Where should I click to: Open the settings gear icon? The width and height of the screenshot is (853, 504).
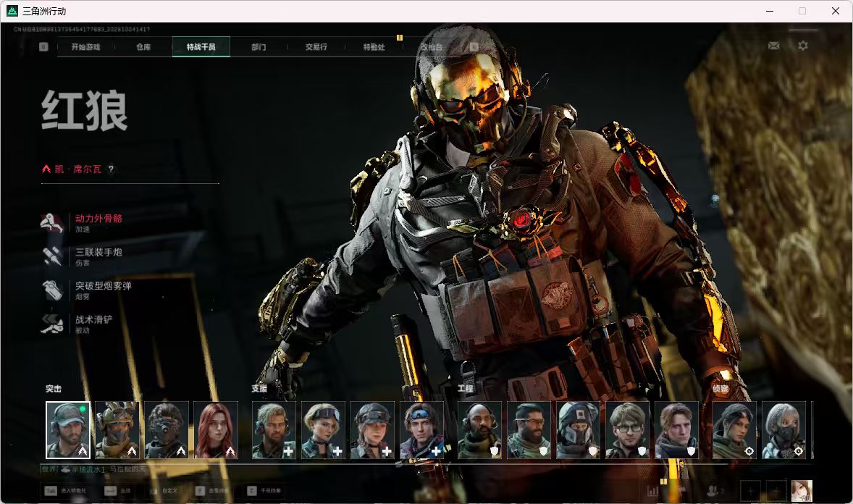(803, 46)
